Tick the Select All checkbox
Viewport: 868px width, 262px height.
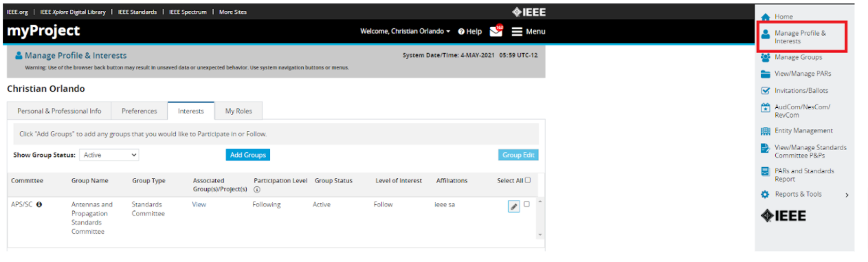[528, 181]
